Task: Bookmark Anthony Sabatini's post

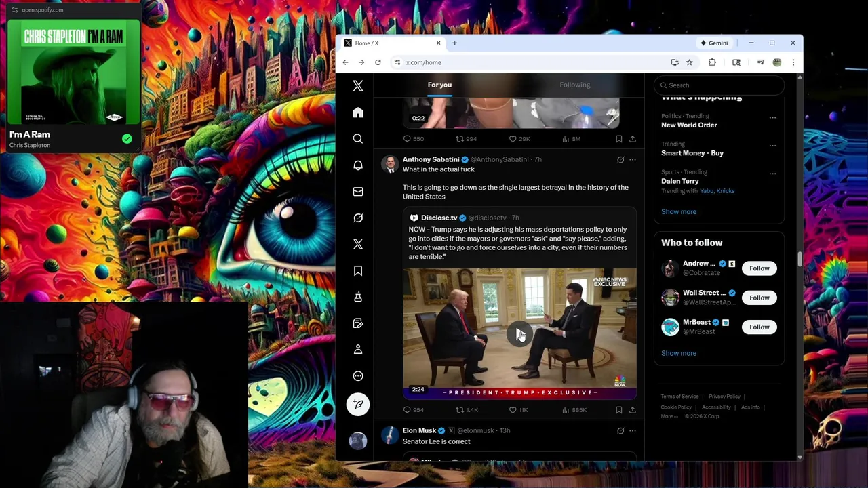Action: tap(618, 410)
